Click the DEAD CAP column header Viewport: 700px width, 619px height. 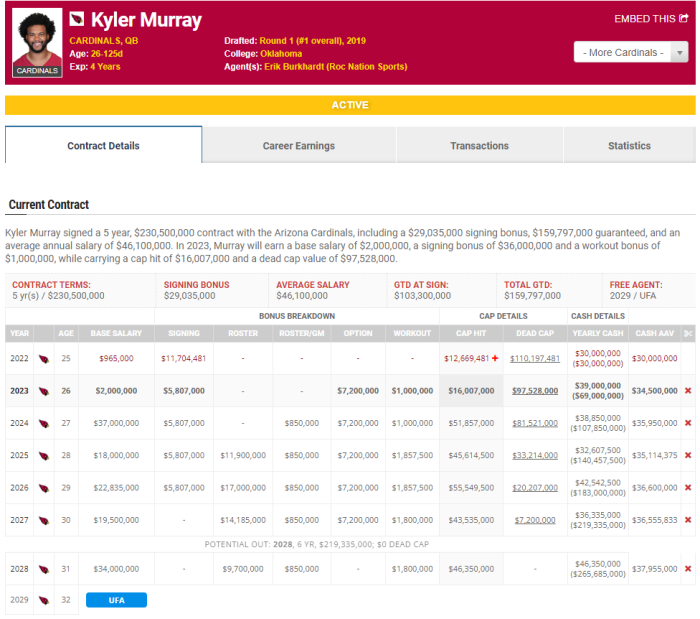(x=535, y=333)
